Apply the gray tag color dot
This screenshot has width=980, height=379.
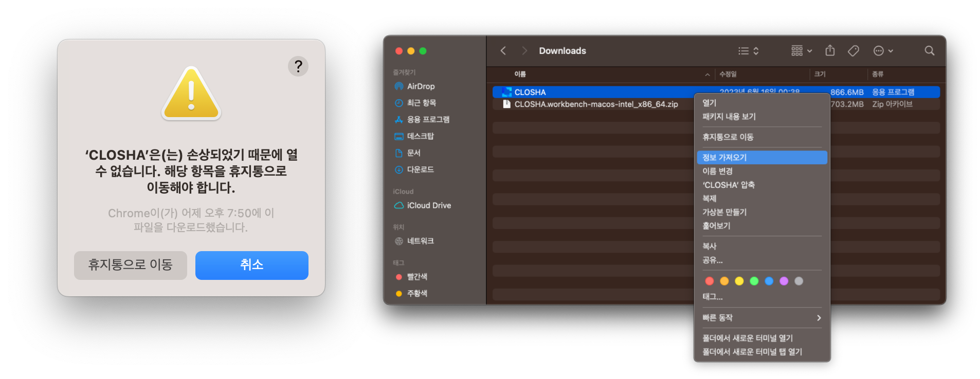click(x=799, y=281)
